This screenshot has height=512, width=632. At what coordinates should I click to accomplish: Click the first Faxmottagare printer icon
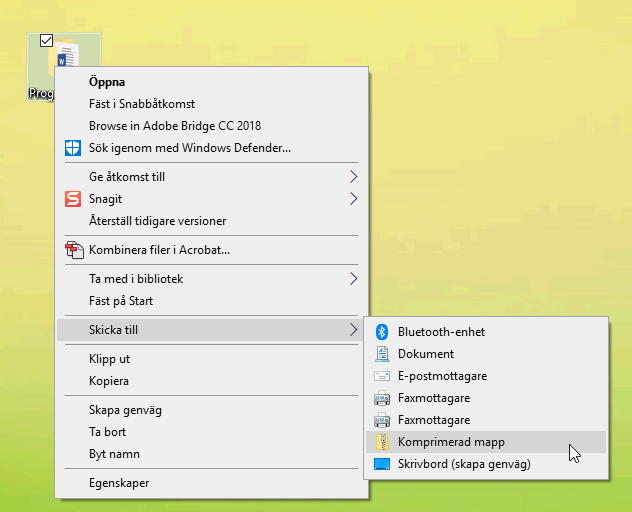point(381,398)
